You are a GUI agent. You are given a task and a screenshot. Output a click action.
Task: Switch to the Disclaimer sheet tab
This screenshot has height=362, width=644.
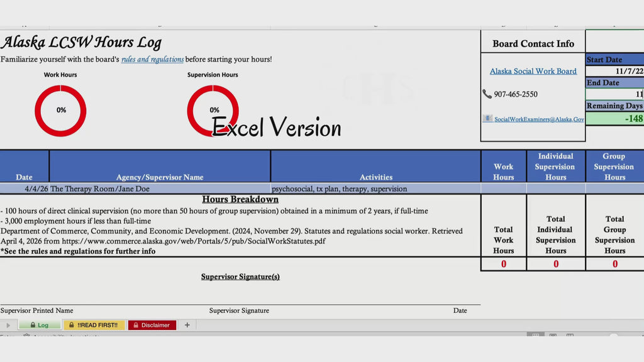point(152,325)
